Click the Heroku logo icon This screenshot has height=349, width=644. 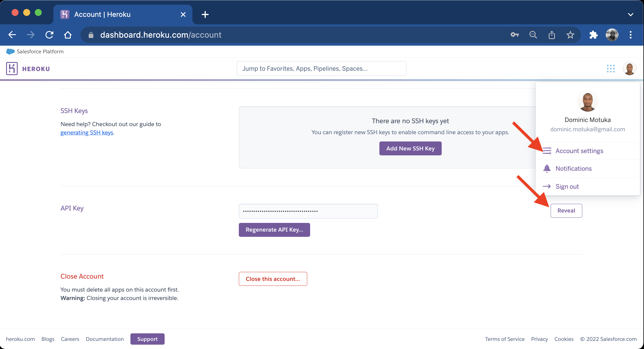point(12,68)
